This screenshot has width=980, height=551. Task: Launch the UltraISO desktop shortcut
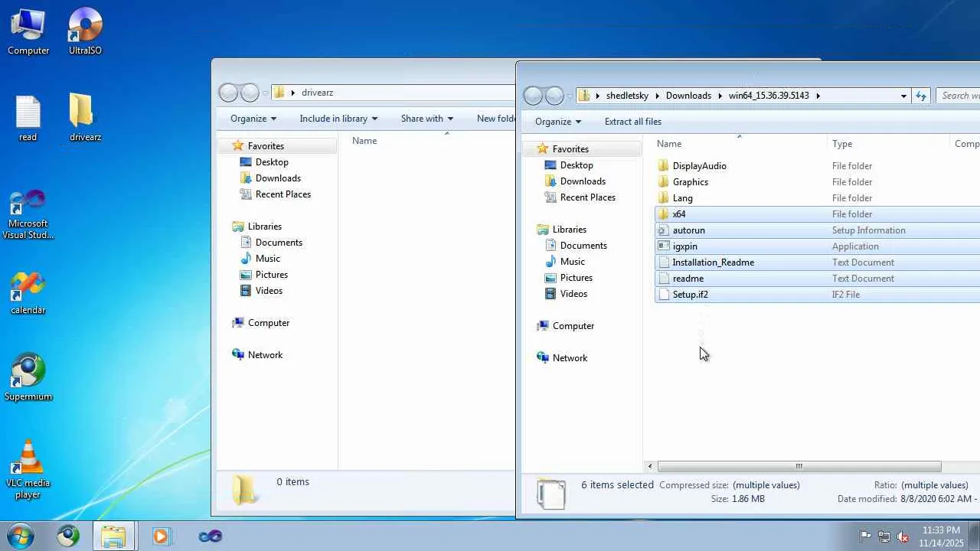85,32
